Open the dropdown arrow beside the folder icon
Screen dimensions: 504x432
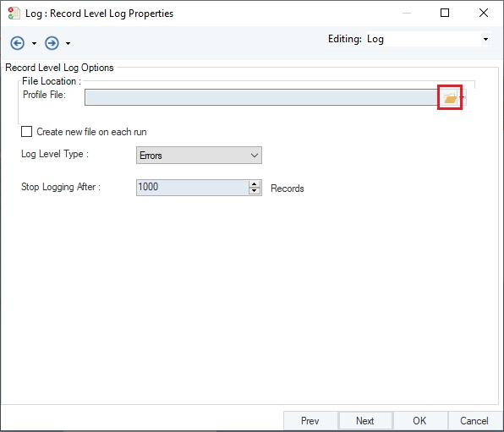tap(463, 97)
